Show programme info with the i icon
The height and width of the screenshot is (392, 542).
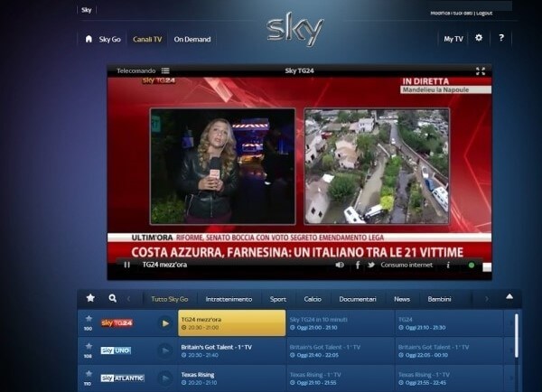coord(448,265)
